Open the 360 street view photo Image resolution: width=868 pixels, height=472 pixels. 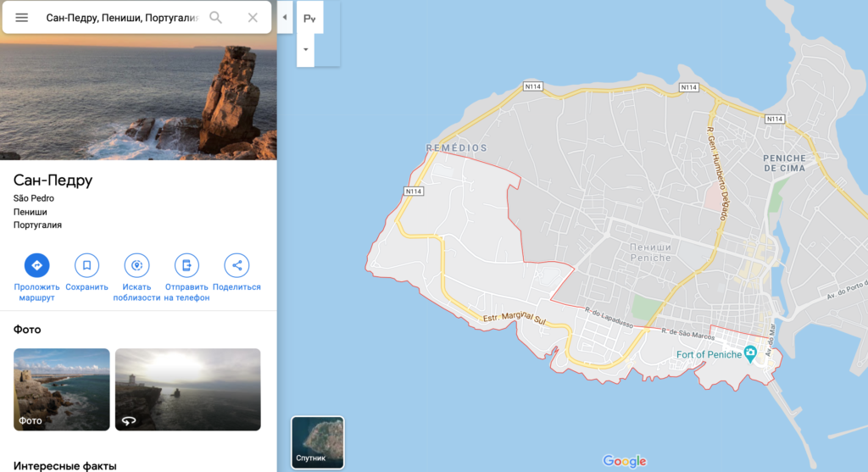187,389
